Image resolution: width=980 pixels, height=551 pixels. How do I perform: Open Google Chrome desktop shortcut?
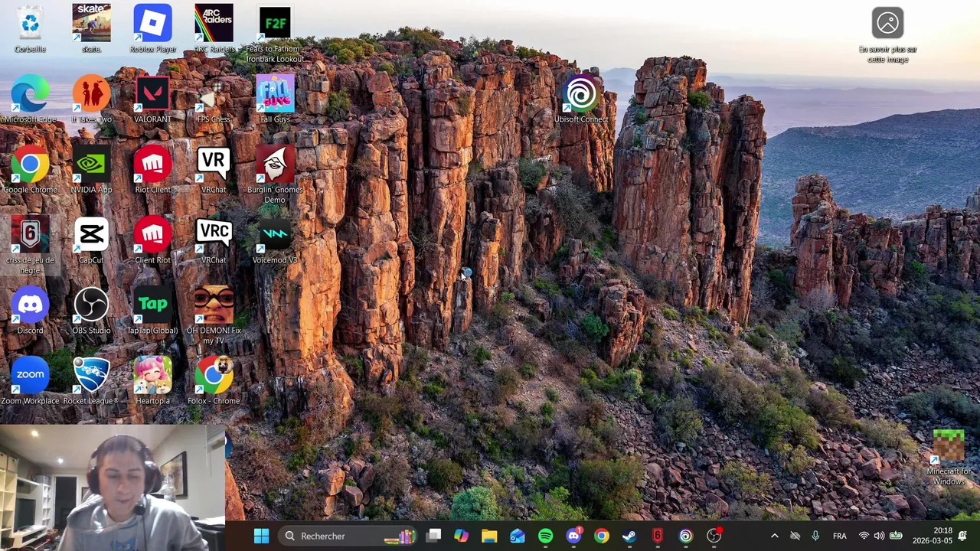(x=30, y=170)
